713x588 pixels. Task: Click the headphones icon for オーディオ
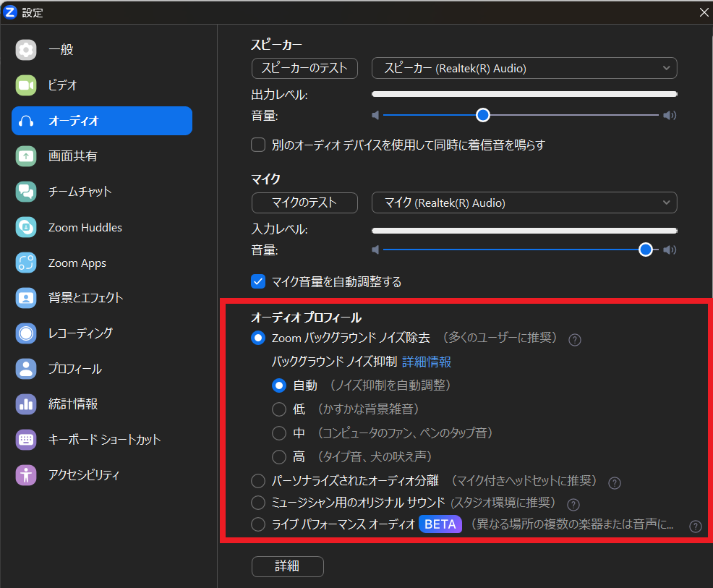pyautogui.click(x=26, y=121)
